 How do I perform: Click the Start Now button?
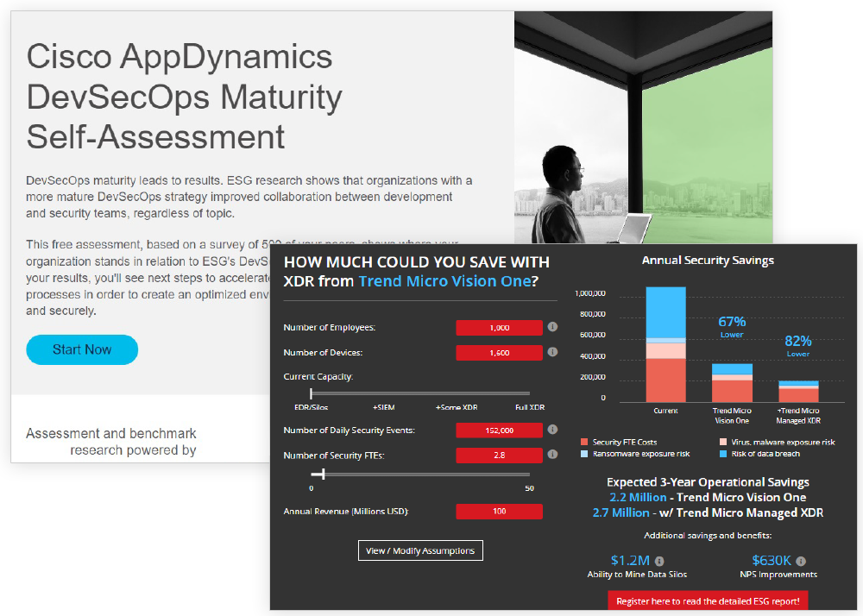(82, 349)
